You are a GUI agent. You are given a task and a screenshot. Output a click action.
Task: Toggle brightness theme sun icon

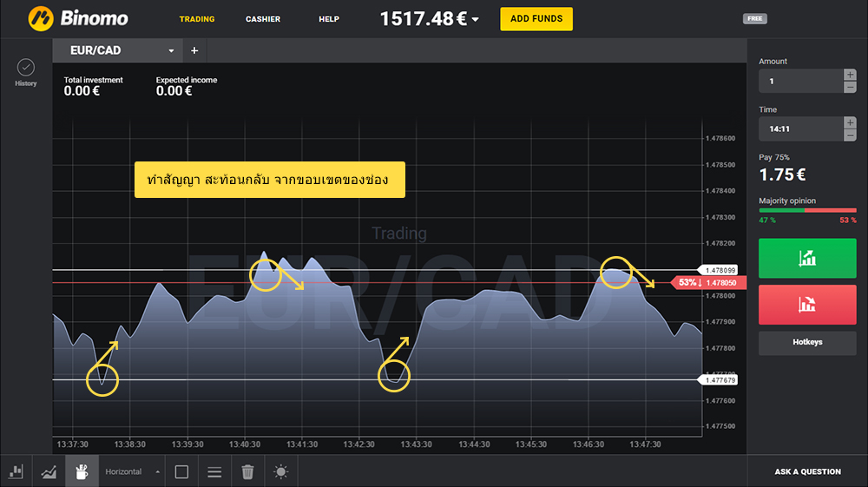click(280, 471)
